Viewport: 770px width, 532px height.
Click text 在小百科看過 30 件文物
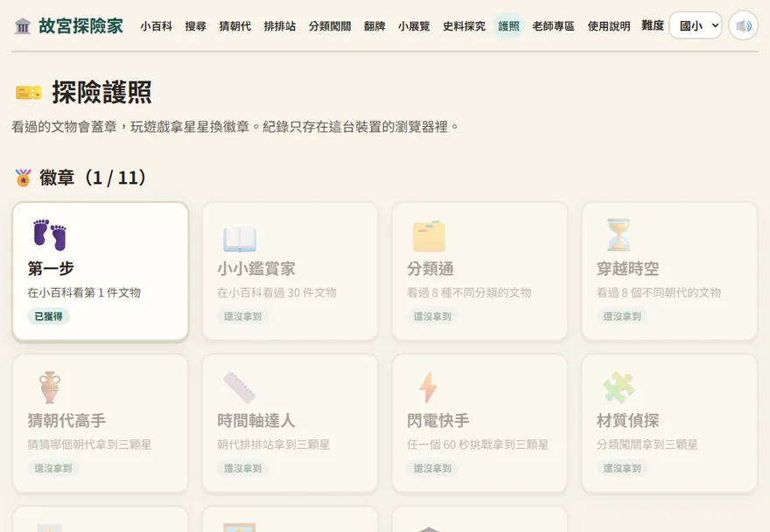point(276,293)
